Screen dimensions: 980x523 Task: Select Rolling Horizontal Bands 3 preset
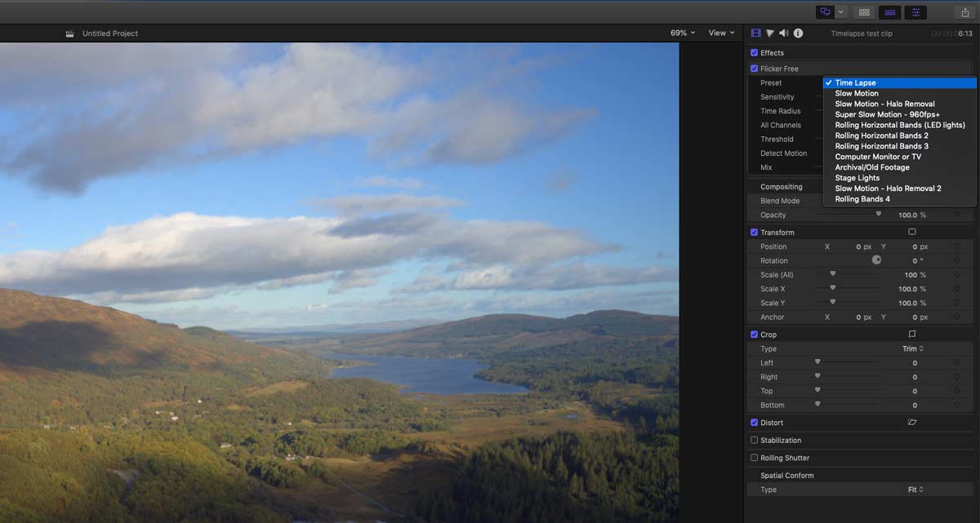pyautogui.click(x=900, y=147)
